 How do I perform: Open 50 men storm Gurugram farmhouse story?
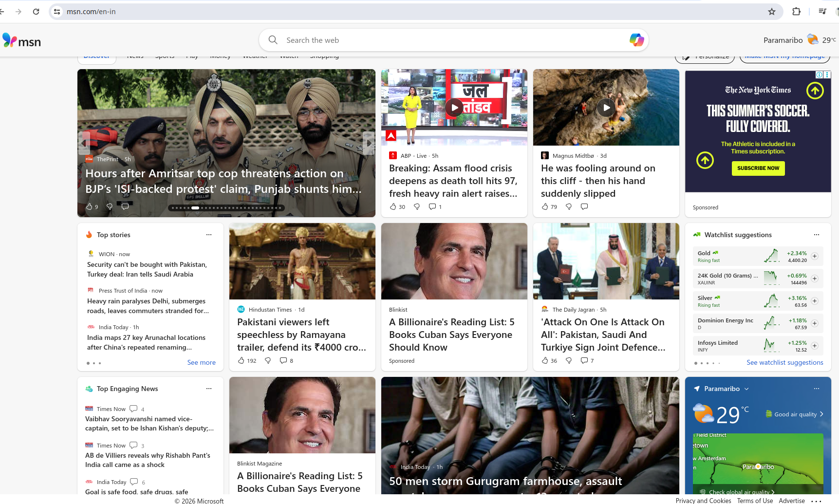click(530, 436)
